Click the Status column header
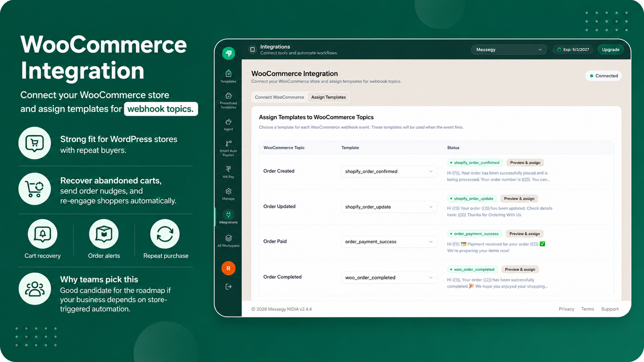Viewport: 644px width, 362px height. [x=453, y=148]
